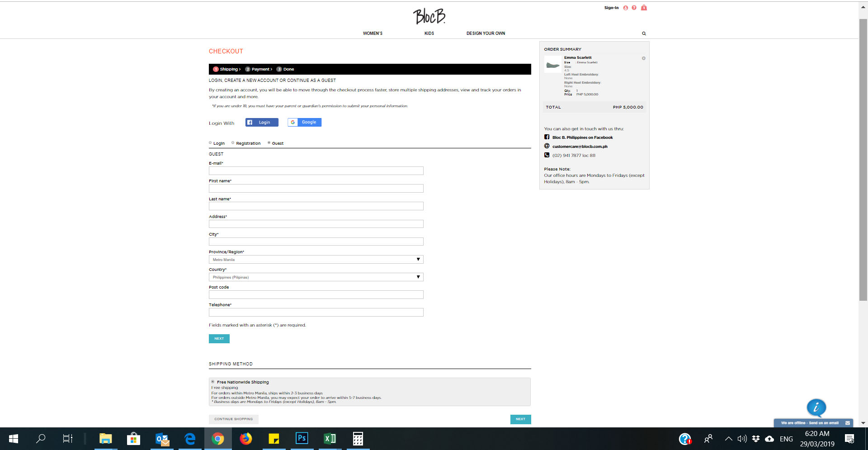Click the ENG language indicator
Screen dimensions: 868x450
click(786, 439)
